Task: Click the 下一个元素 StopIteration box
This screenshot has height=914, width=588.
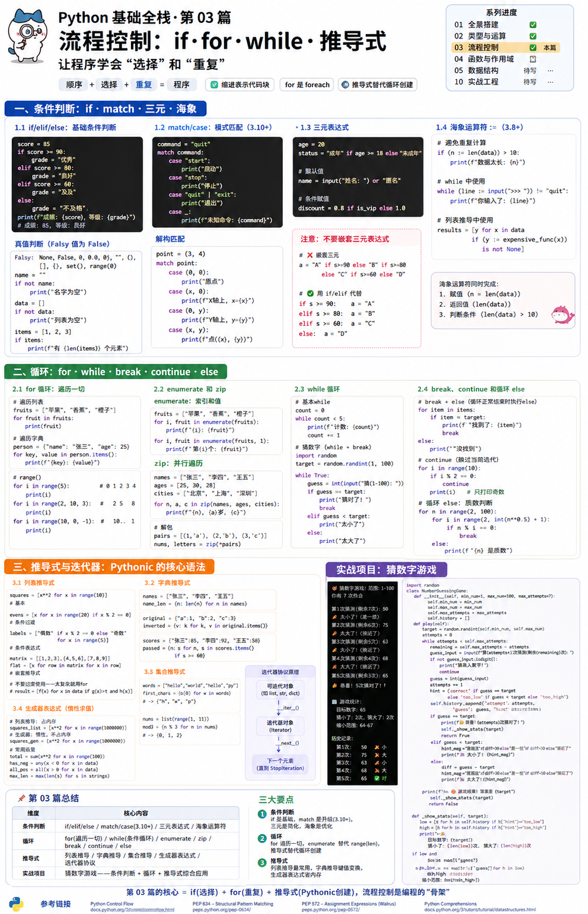Action: click(280, 764)
